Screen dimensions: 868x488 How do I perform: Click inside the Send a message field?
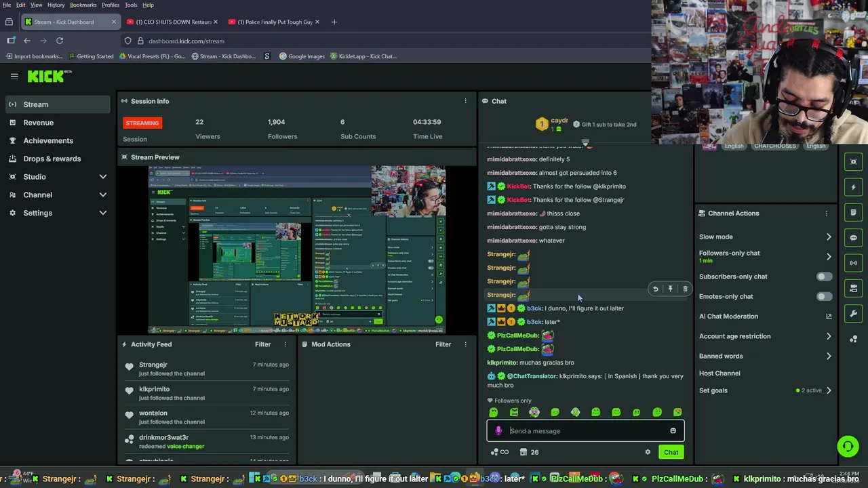point(585,431)
